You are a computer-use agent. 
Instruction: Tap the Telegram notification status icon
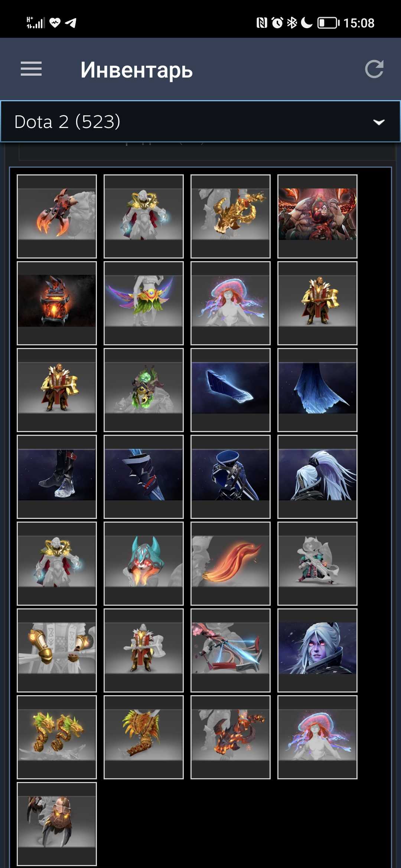click(x=71, y=23)
